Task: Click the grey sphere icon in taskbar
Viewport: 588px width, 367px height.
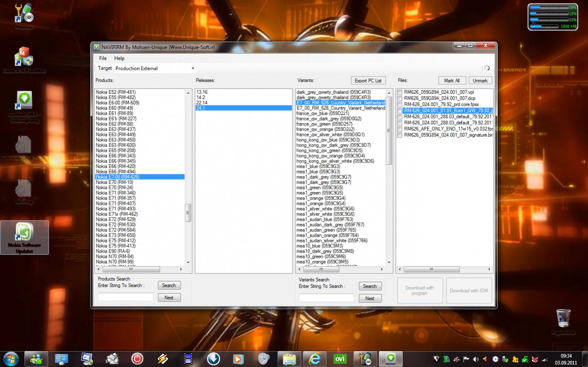Action: pos(264,359)
